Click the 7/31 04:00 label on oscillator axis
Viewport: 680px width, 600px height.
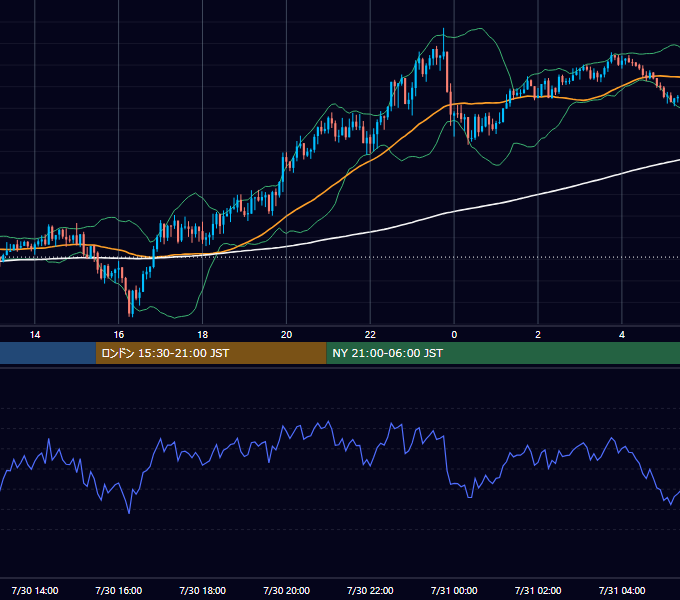click(x=622, y=590)
